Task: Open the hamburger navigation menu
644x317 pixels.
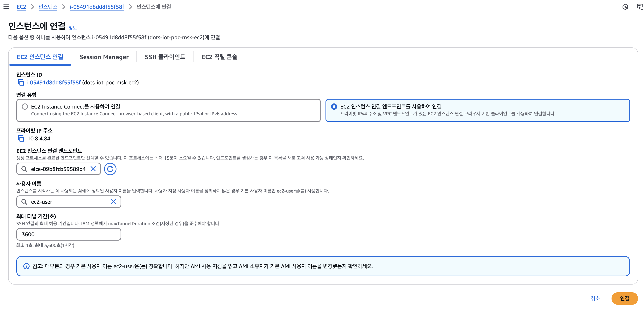Action: 6,7
